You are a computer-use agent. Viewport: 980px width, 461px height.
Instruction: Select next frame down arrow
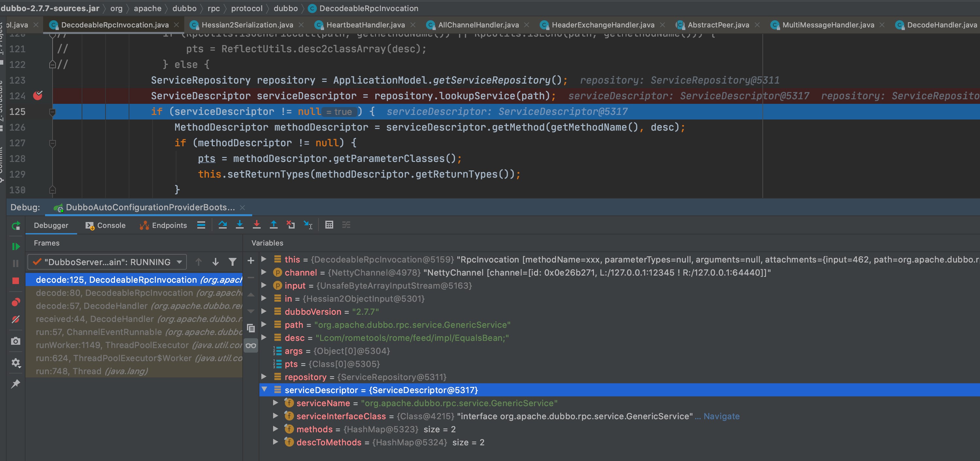(215, 262)
